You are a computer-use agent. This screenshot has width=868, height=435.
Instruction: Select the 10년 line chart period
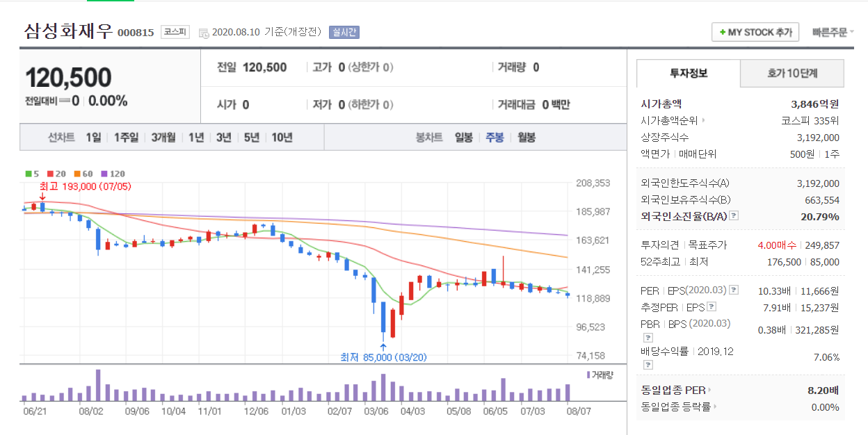[x=282, y=138]
